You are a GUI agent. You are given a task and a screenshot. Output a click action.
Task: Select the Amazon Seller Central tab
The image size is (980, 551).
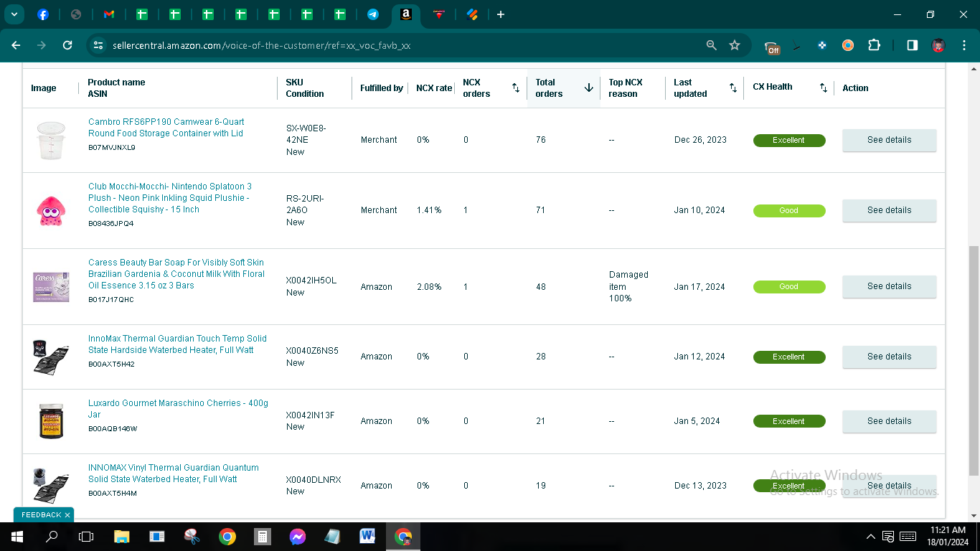[x=406, y=14]
